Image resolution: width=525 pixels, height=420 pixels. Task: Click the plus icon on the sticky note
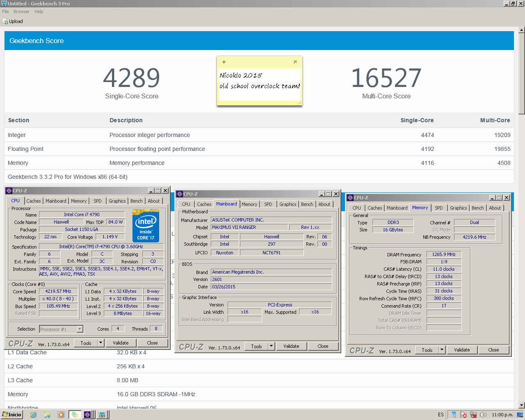pos(224,62)
